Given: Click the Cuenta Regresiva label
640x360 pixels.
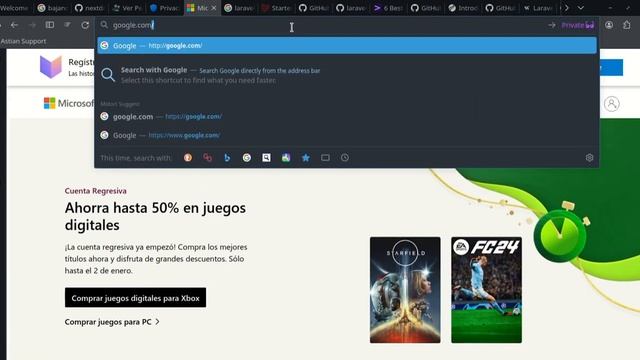Looking at the screenshot, I should pyautogui.click(x=96, y=191).
